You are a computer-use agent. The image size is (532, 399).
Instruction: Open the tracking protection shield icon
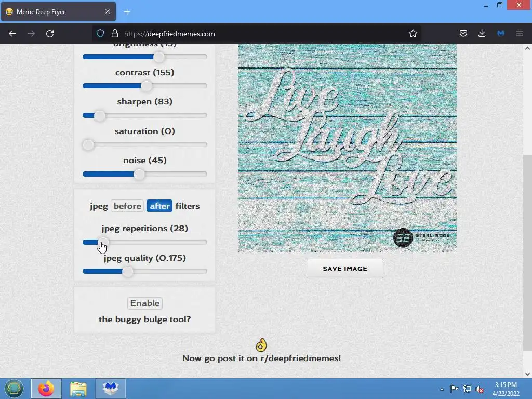[100, 34]
